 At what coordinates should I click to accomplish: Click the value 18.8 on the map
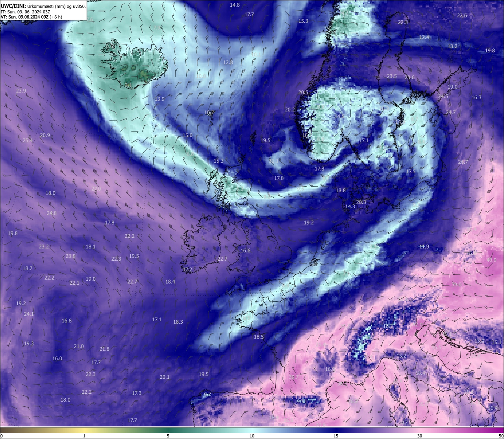(x=341, y=191)
